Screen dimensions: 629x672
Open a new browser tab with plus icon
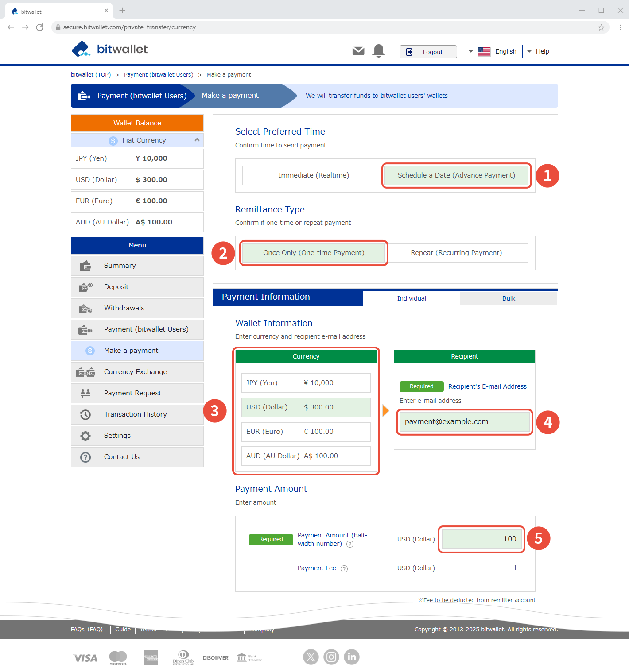click(123, 10)
